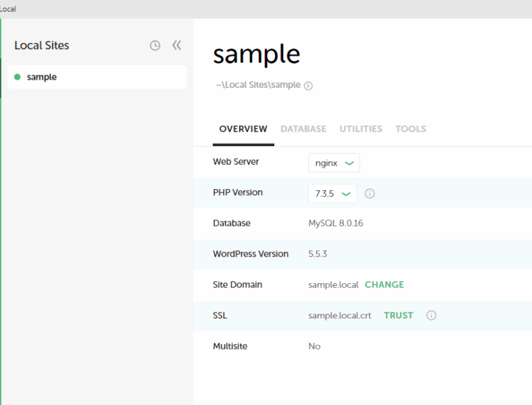
Task: Click the sample.local.crt certificate name
Action: pos(339,316)
